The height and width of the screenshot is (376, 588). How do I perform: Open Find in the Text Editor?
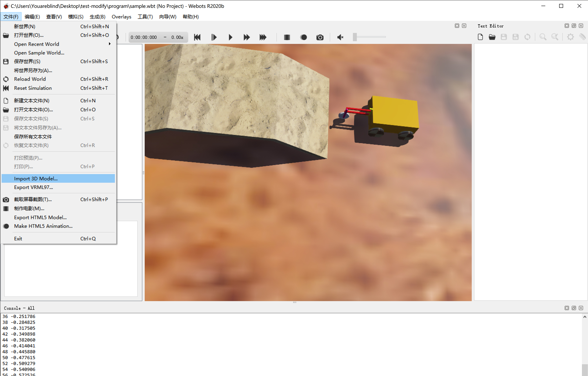tap(543, 37)
